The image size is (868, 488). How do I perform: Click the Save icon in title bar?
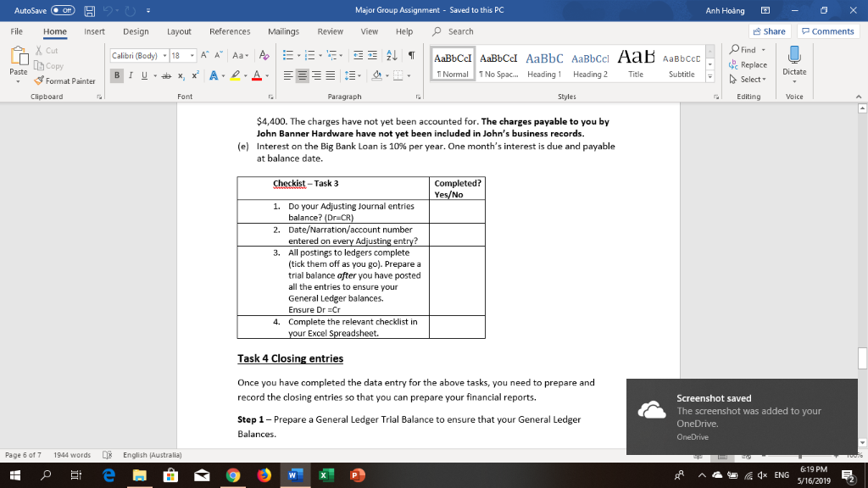click(x=89, y=10)
